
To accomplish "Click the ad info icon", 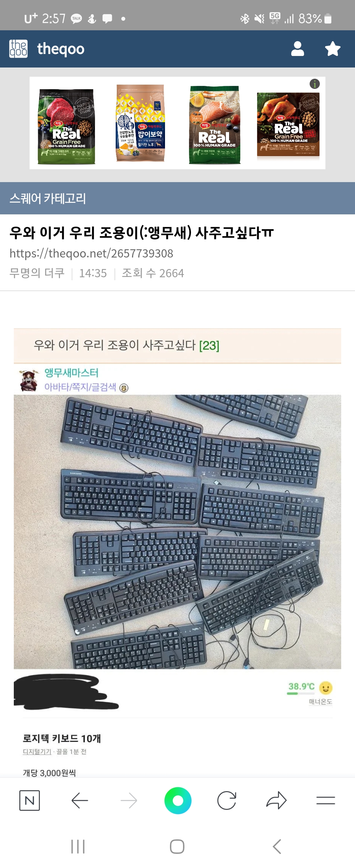I will (314, 84).
